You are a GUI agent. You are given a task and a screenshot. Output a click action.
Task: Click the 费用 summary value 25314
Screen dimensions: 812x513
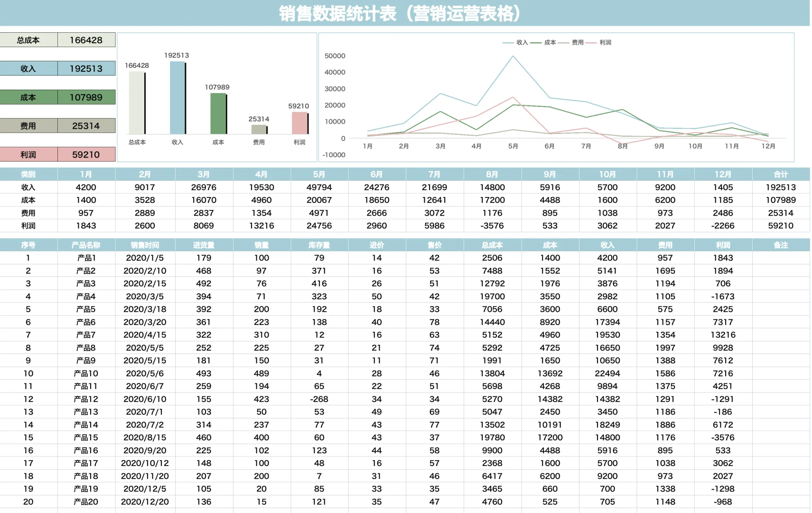coord(86,126)
